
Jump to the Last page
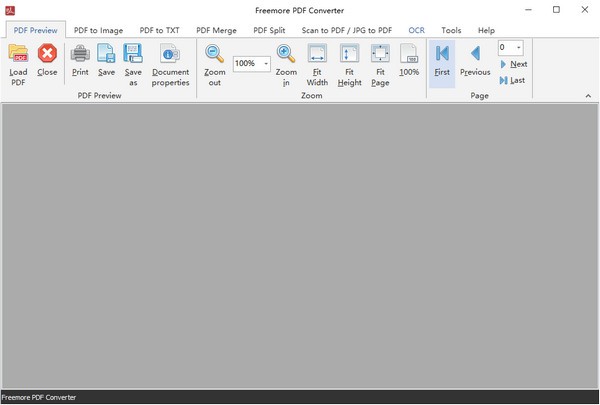pyautogui.click(x=512, y=80)
